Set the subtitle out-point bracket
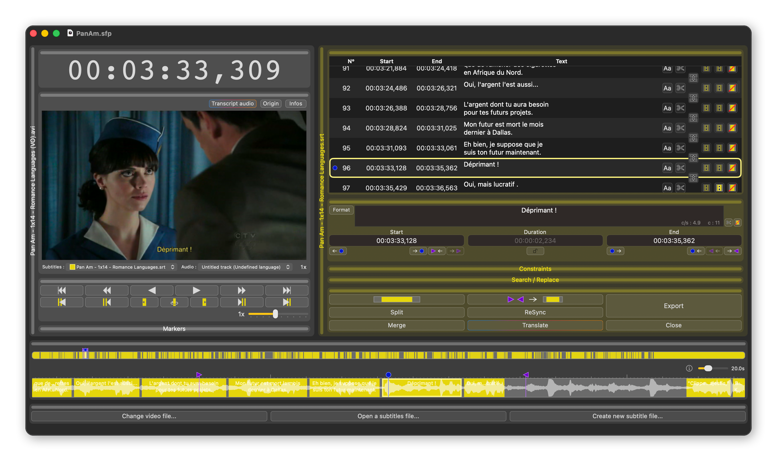This screenshot has width=777, height=461. click(x=204, y=302)
